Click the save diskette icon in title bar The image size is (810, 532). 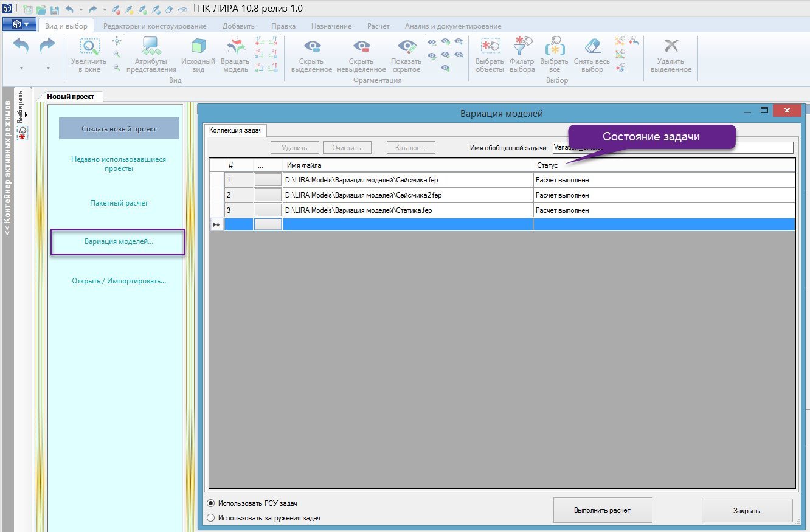coord(55,9)
